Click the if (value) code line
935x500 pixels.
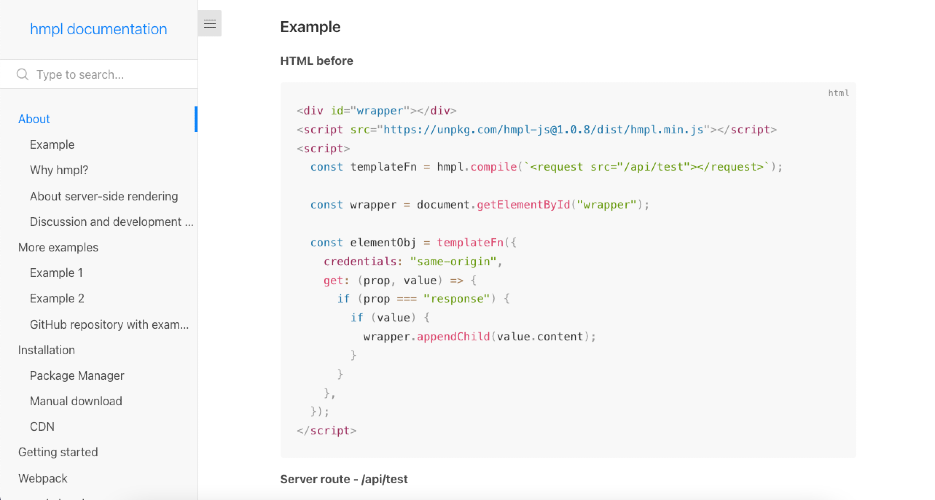click(390, 318)
